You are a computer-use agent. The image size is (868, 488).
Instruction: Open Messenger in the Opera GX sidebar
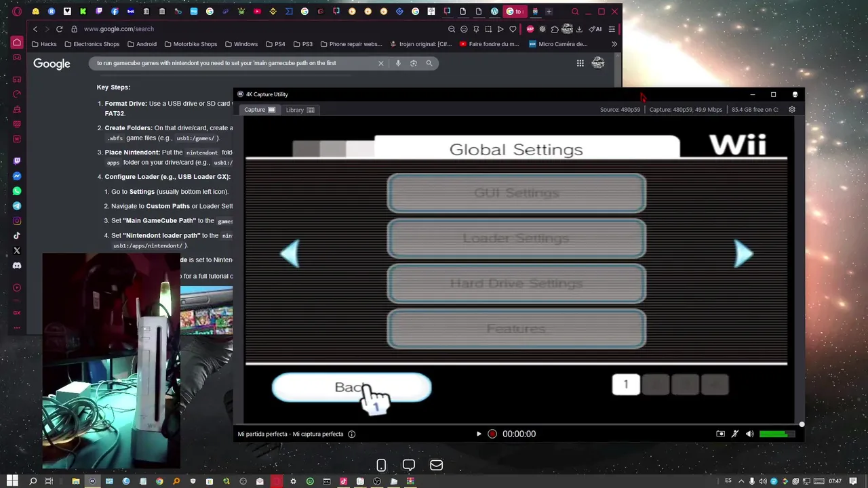coord(17,176)
